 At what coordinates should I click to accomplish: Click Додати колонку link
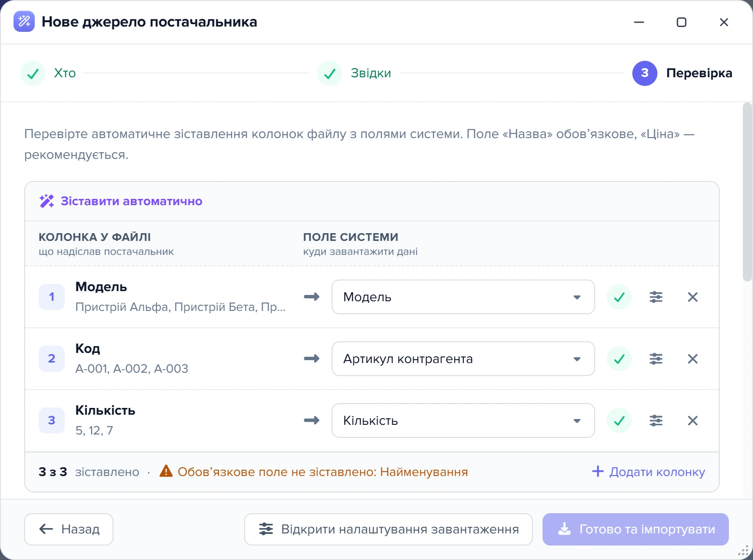pos(648,472)
